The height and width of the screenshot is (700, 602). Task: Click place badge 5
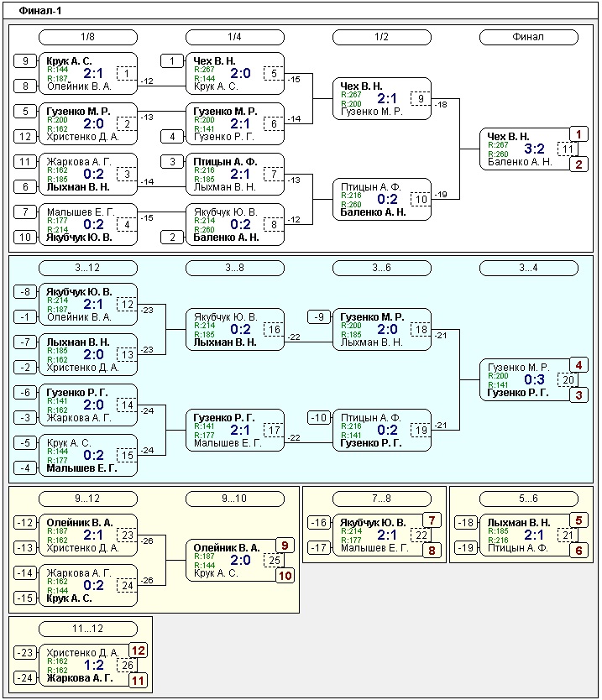coord(578,520)
